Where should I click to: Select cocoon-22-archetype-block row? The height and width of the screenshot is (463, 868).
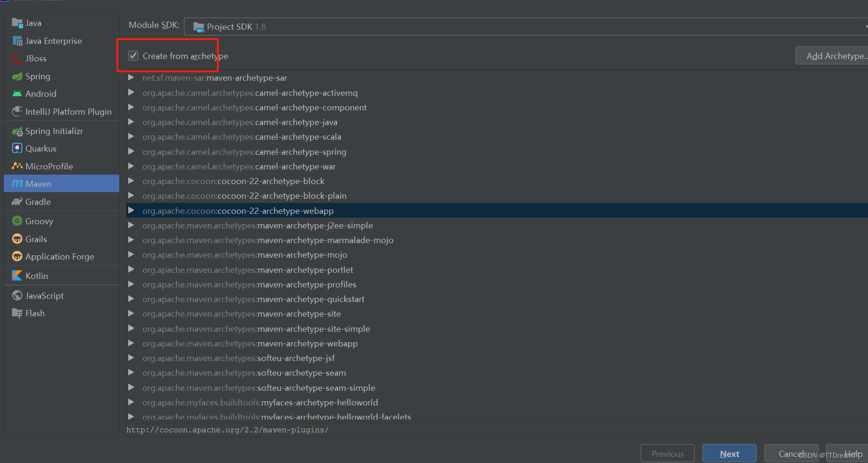coord(497,181)
